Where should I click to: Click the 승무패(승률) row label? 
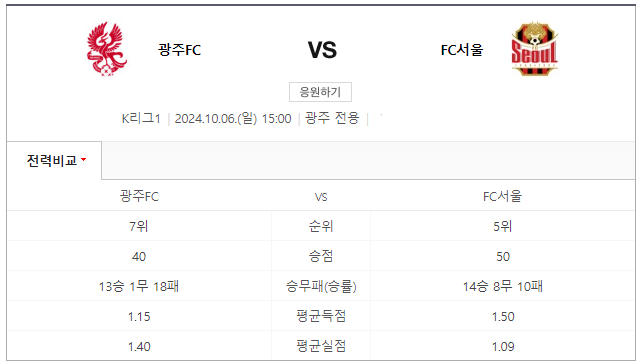321,286
